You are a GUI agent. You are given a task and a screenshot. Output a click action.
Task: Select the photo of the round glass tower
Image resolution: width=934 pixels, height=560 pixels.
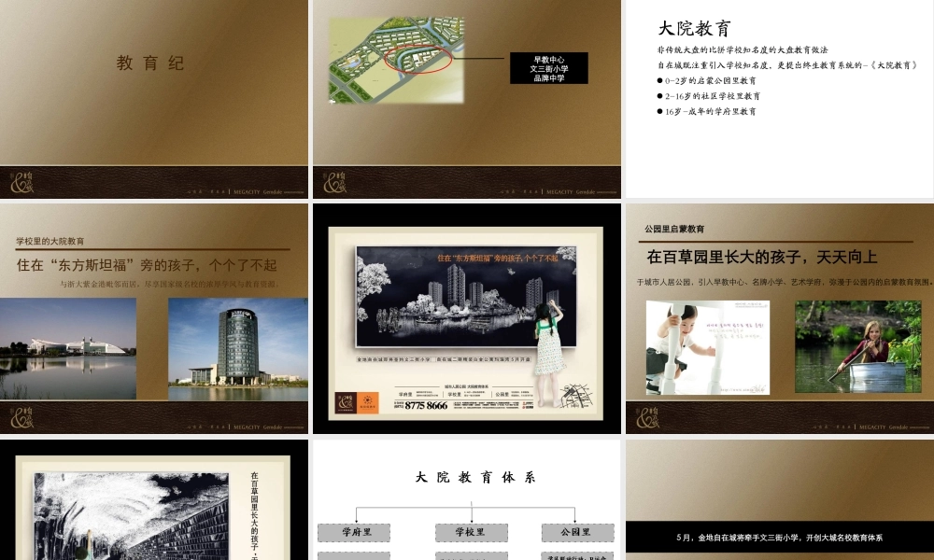[x=238, y=349]
